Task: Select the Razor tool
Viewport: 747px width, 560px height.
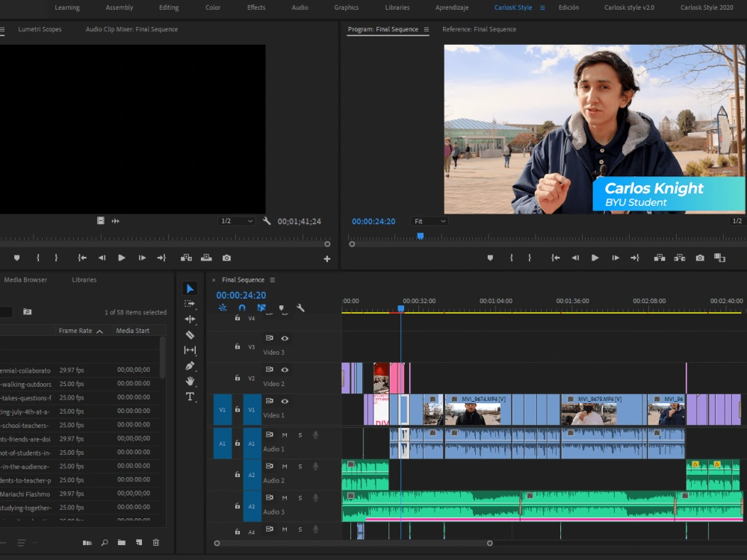Action: pos(190,335)
